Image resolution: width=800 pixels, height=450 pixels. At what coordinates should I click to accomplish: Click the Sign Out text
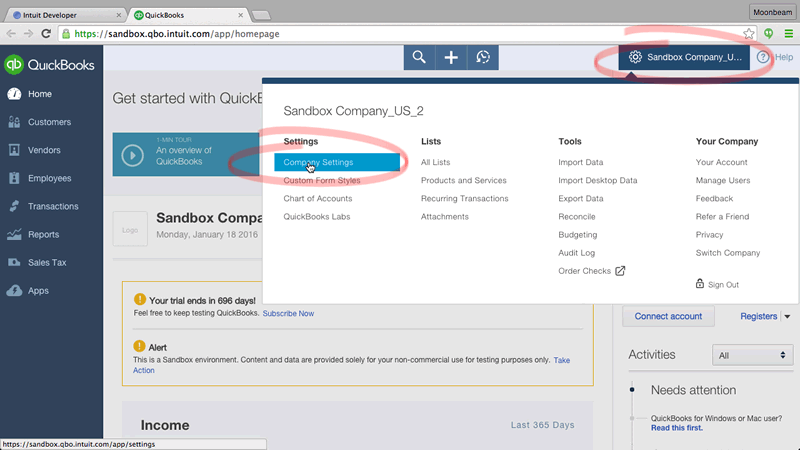(x=723, y=285)
